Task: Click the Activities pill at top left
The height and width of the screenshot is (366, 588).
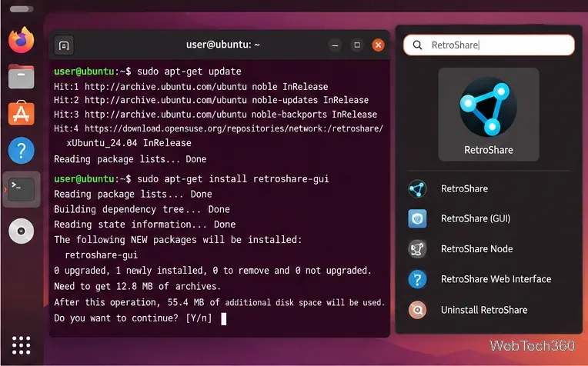Action: click(x=22, y=9)
